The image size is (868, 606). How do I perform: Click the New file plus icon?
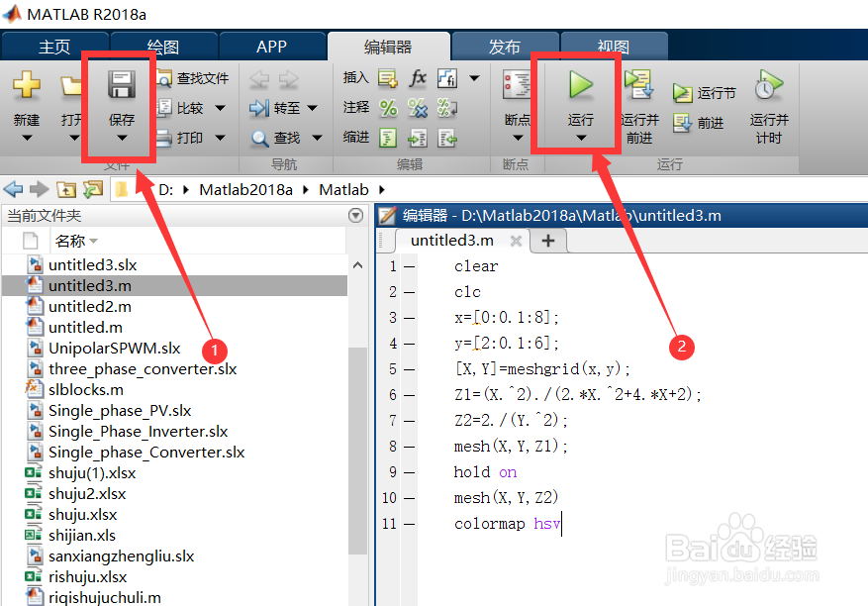point(27,85)
